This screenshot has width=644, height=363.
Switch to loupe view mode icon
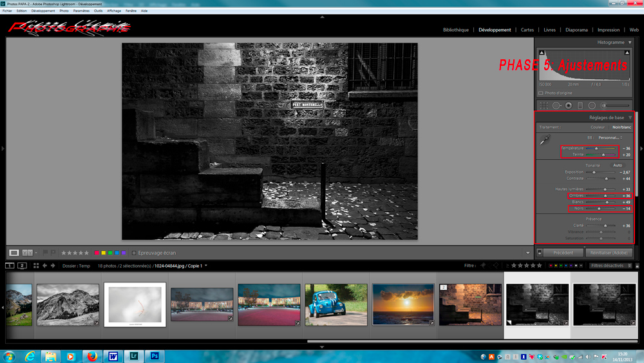[14, 253]
